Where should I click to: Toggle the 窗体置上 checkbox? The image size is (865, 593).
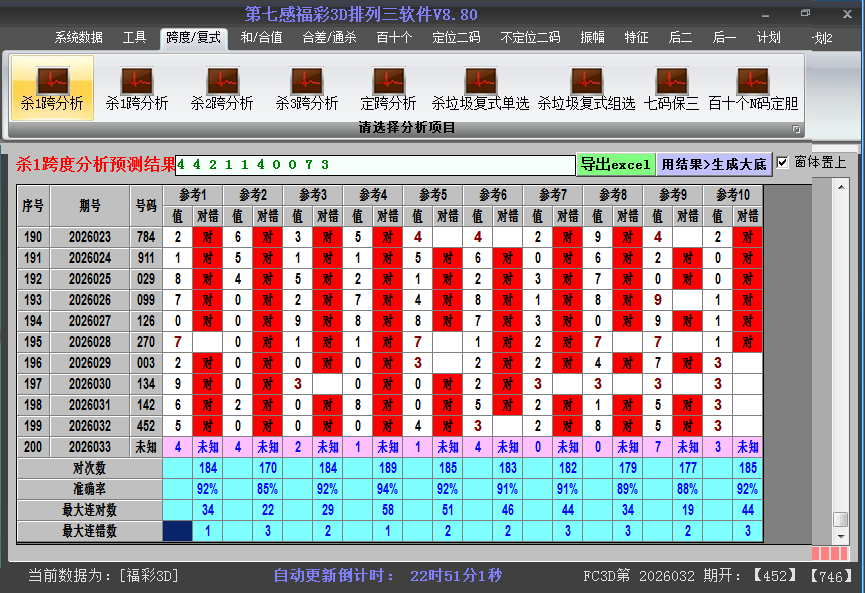783,162
